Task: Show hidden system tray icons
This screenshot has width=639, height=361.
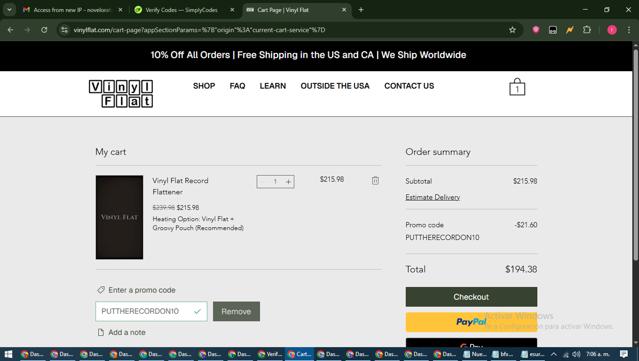Action: [x=553, y=354]
